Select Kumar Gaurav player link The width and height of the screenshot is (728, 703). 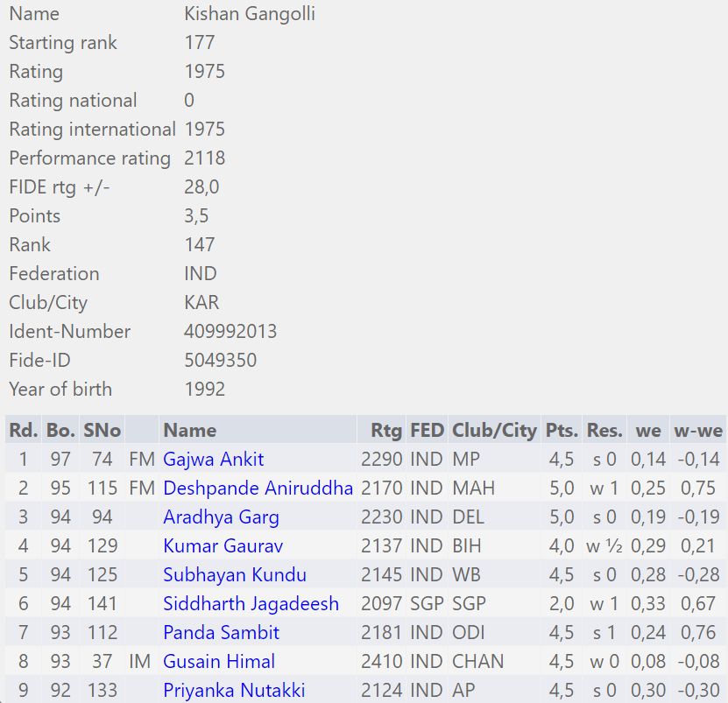(x=223, y=545)
